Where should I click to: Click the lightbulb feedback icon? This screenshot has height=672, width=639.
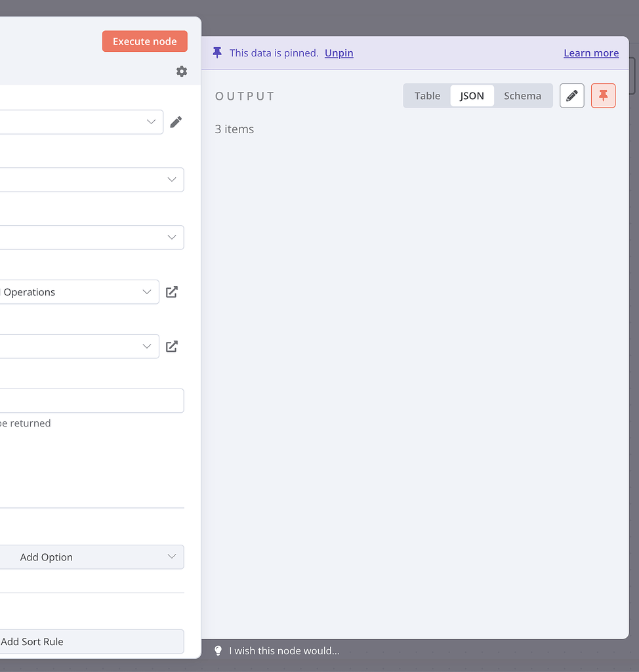[218, 650]
